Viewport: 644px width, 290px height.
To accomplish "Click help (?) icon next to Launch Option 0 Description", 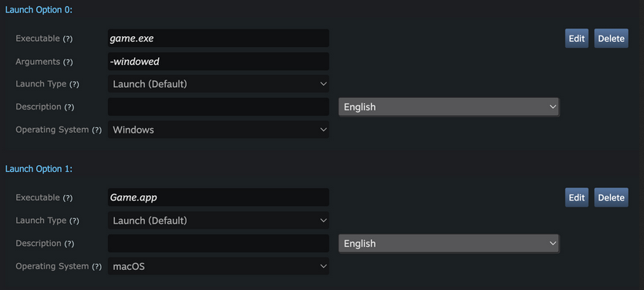I will (69, 107).
